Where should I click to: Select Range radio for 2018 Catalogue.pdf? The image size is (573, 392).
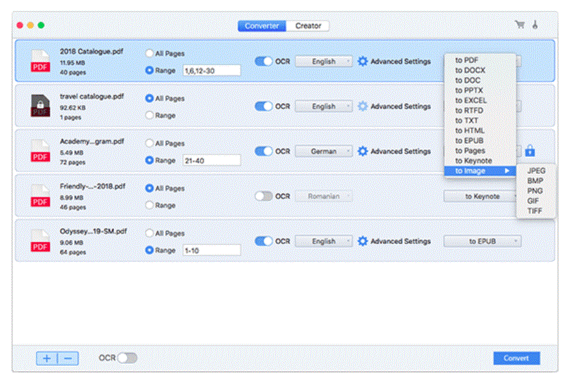click(149, 70)
